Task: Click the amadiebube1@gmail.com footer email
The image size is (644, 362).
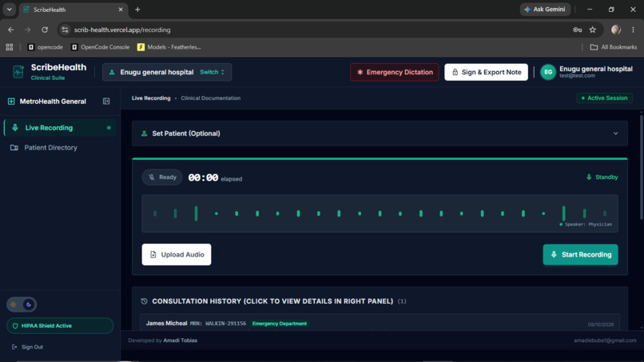Action: coord(605,340)
